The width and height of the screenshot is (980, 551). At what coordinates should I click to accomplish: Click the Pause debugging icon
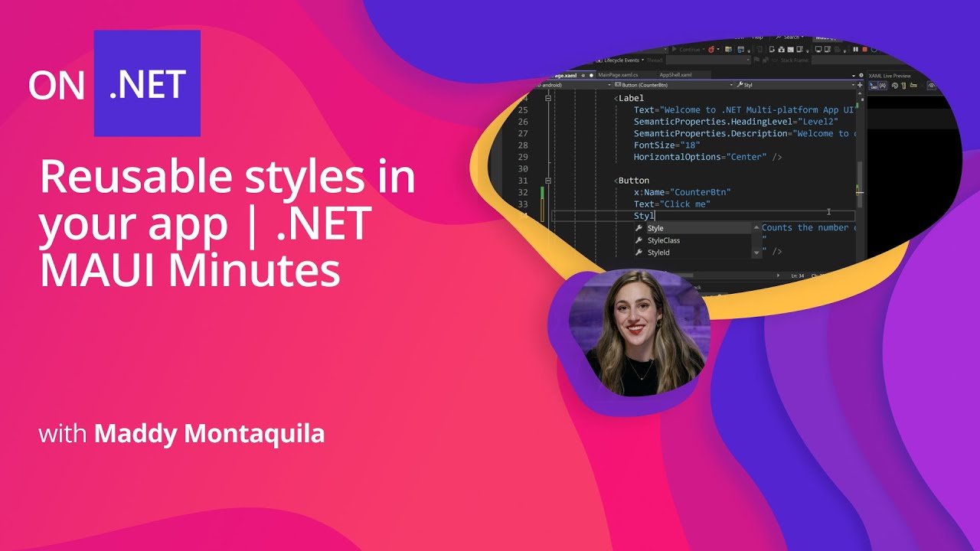855,49
